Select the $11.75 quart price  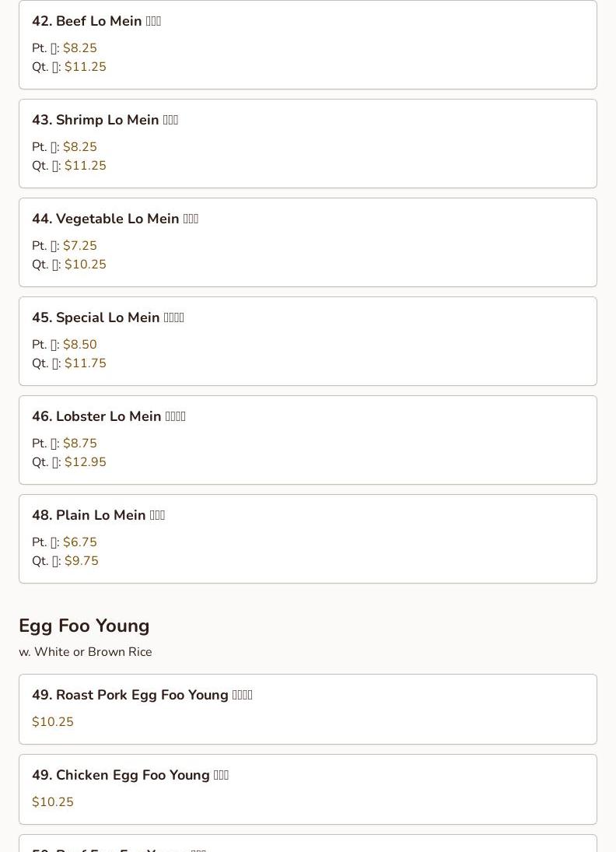click(x=85, y=363)
